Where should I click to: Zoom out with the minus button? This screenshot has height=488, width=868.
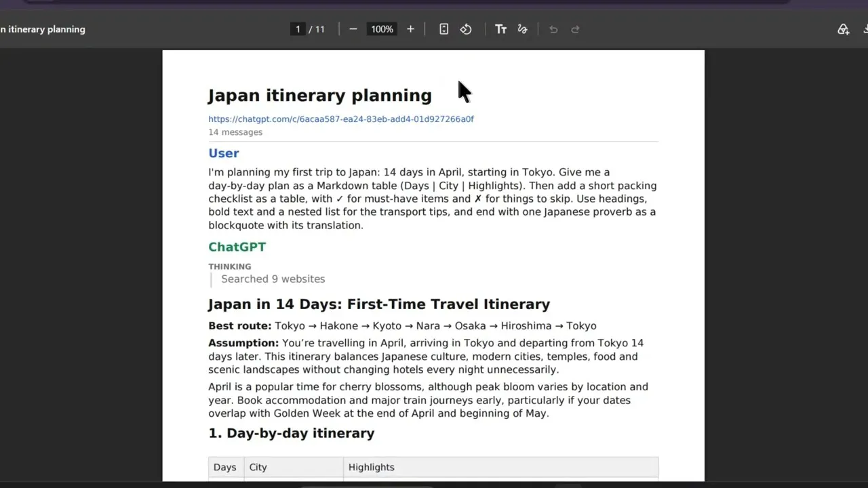(x=353, y=29)
